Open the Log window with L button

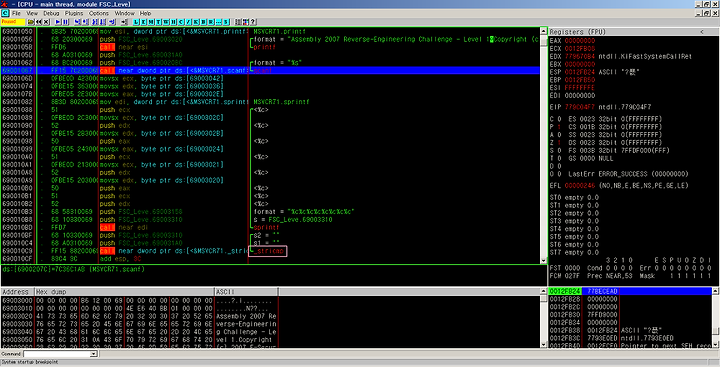[x=135, y=22]
